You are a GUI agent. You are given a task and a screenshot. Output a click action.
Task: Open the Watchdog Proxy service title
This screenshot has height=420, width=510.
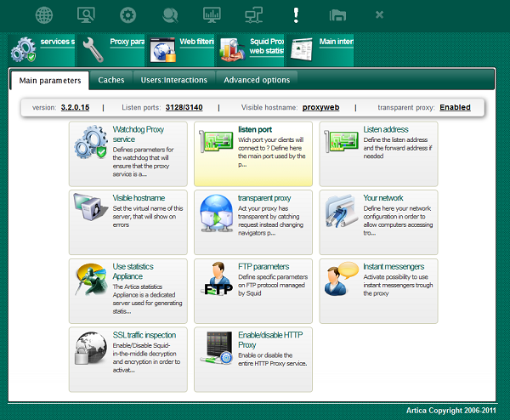[x=139, y=134]
